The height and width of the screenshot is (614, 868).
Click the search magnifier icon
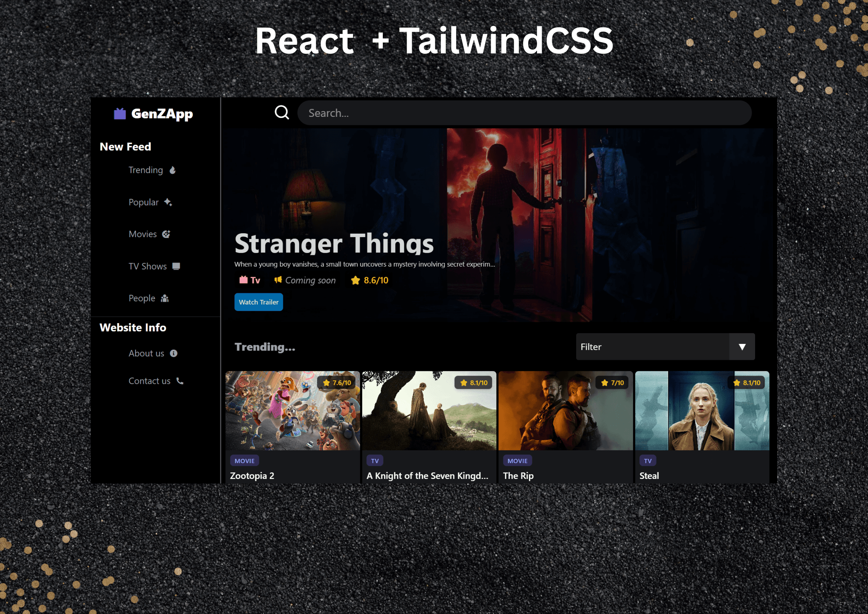click(x=281, y=113)
